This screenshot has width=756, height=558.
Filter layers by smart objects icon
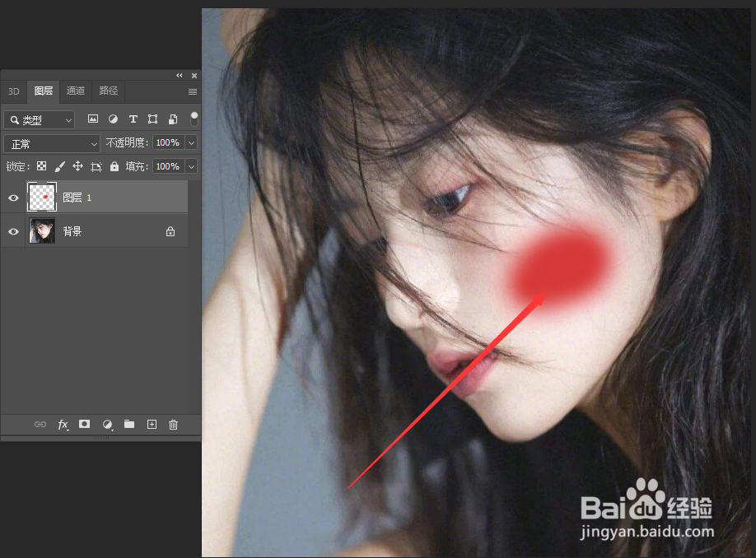coord(173,119)
